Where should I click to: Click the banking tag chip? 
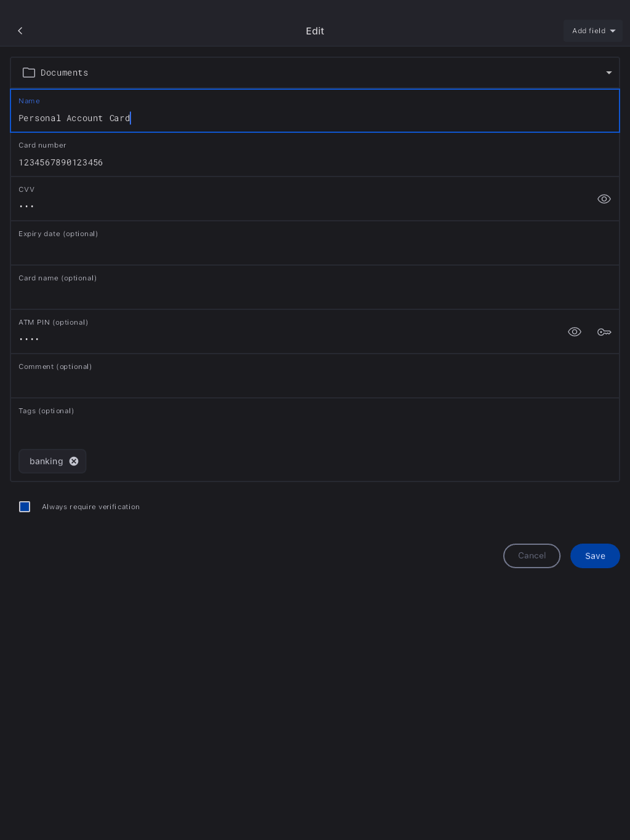pos(46,461)
